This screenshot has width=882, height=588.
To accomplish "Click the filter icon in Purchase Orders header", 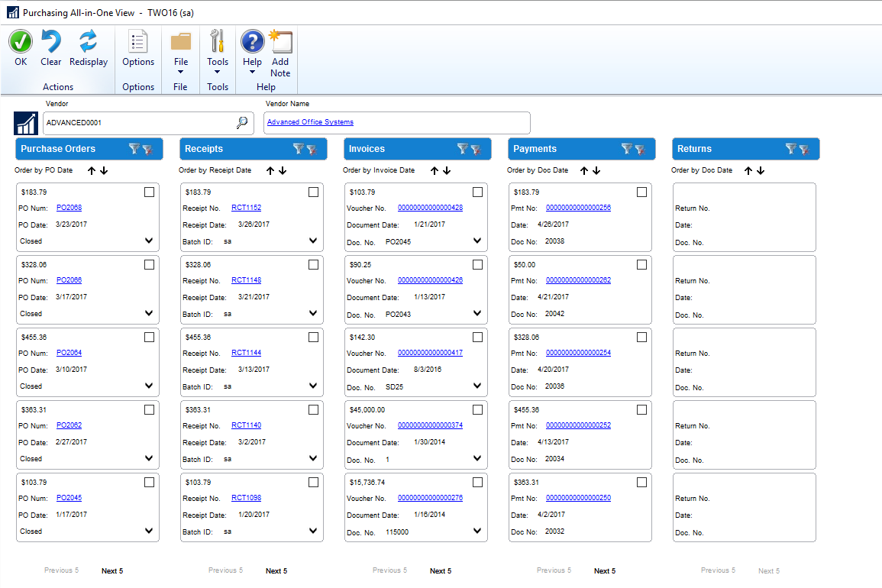I will coord(134,149).
